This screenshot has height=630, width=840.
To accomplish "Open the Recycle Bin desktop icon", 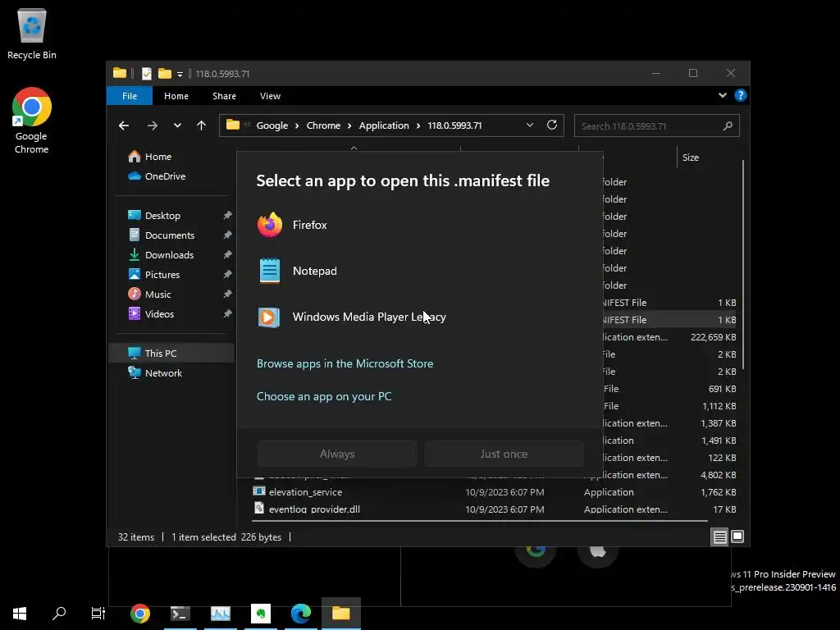I will pos(32,33).
